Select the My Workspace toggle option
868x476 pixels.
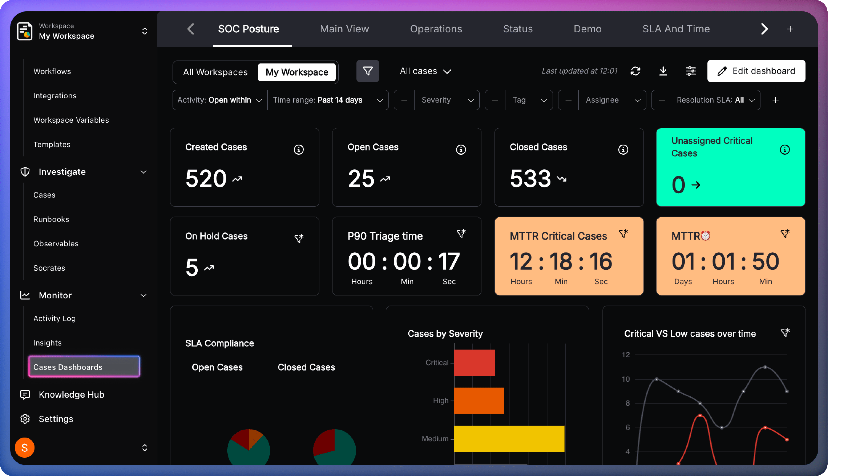tap(297, 72)
